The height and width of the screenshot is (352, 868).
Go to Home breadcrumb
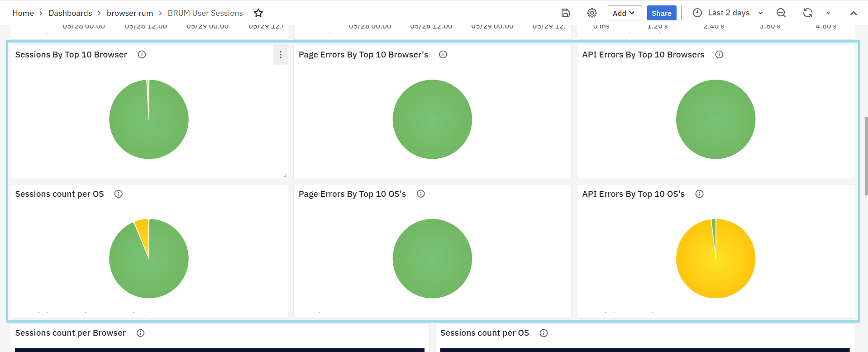point(23,13)
